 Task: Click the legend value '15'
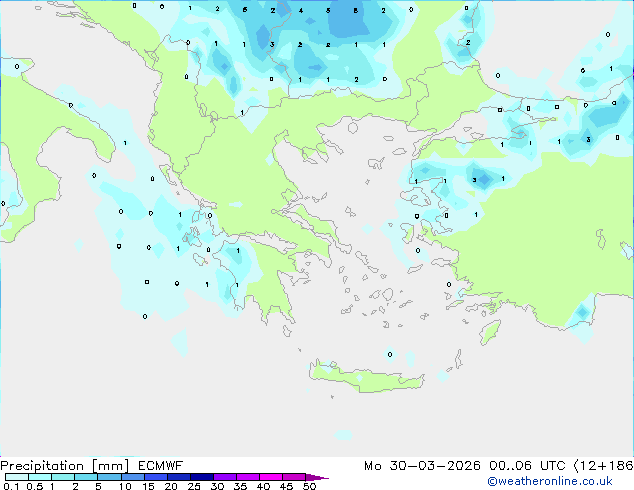pos(148,486)
